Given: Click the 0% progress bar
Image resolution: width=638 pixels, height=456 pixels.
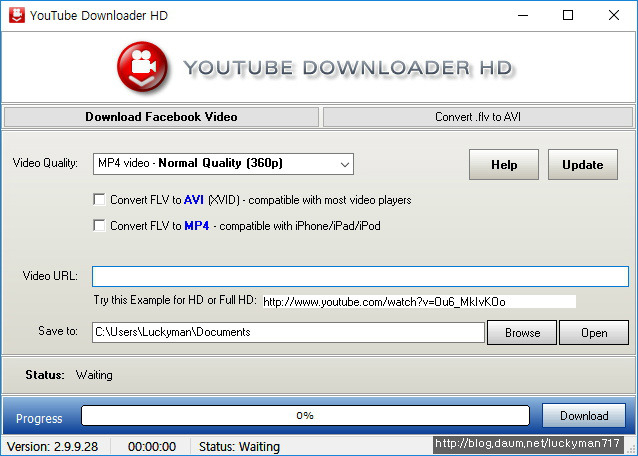Looking at the screenshot, I should click(305, 415).
